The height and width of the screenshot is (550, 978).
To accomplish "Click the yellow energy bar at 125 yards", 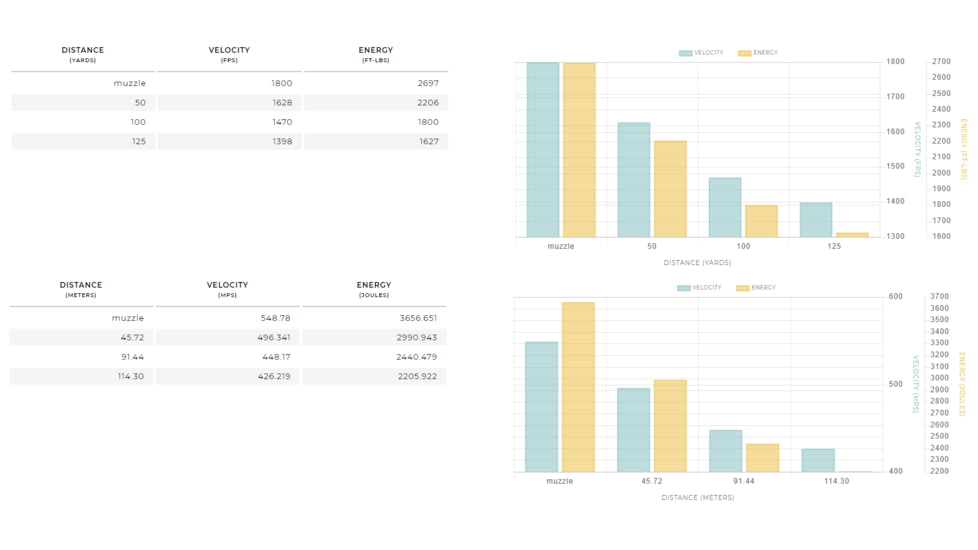I will pyautogui.click(x=853, y=235).
